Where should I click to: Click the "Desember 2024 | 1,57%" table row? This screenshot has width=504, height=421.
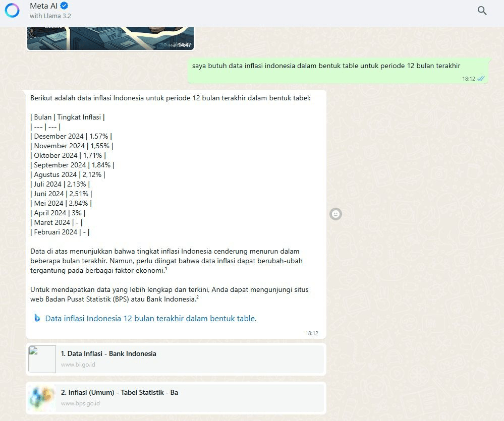click(x=71, y=136)
